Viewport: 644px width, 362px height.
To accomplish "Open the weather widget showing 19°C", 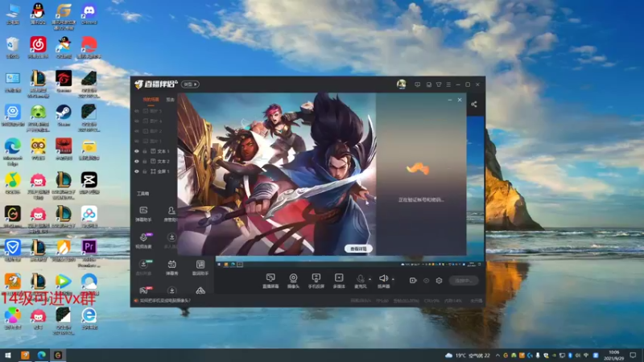I will point(468,356).
